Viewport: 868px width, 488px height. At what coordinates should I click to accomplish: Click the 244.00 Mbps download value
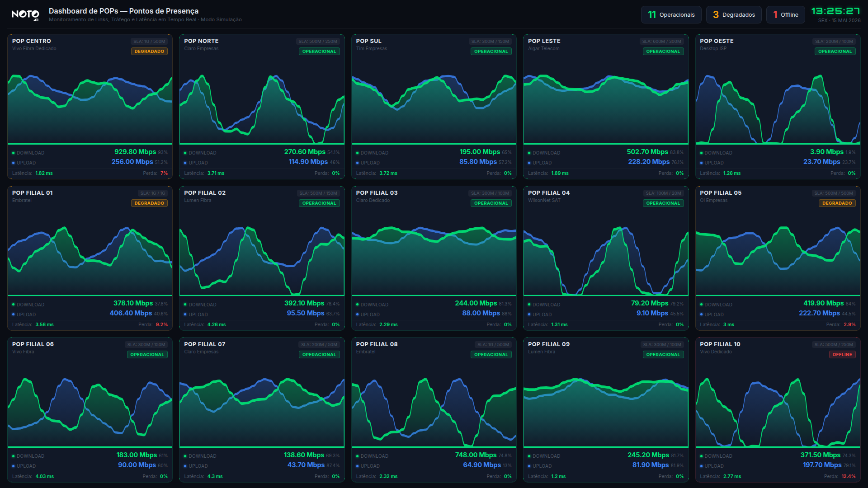tap(476, 304)
